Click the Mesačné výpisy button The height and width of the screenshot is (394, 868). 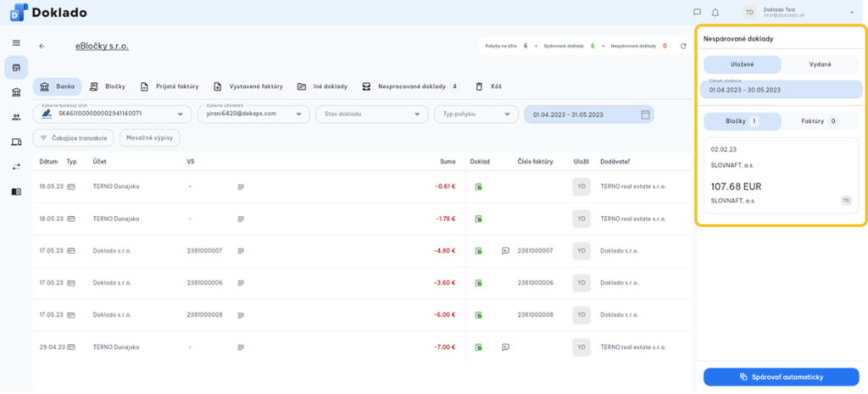149,138
